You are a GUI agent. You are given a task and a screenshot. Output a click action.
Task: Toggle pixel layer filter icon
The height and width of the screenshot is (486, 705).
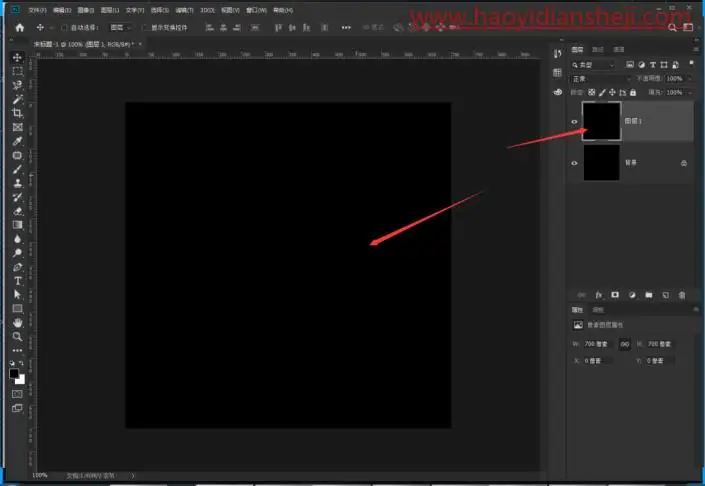pyautogui.click(x=630, y=65)
